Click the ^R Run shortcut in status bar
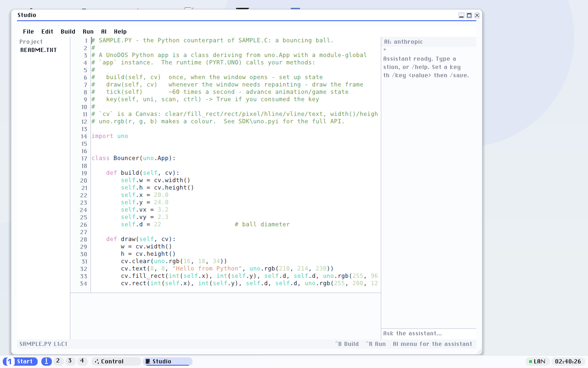This screenshot has width=588, height=368. (376, 344)
